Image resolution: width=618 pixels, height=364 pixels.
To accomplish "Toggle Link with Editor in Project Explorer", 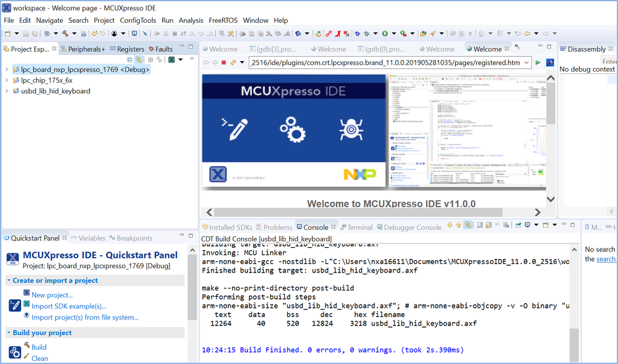I will tap(139, 59).
